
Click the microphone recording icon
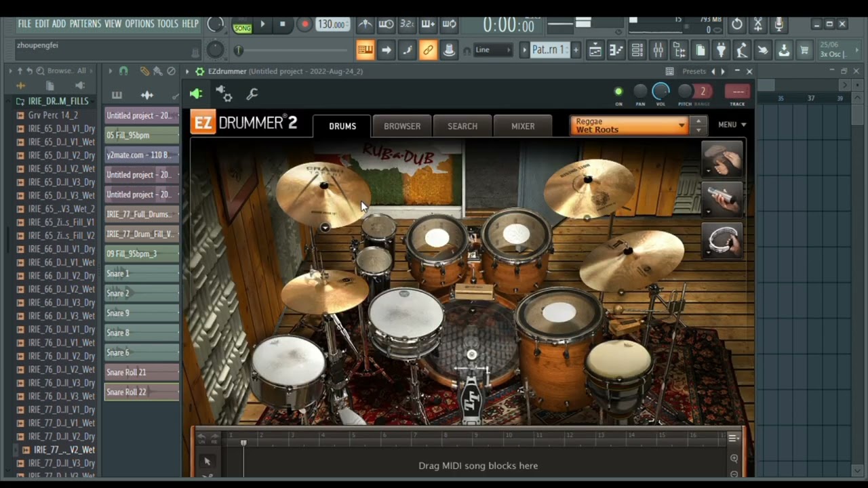(779, 24)
